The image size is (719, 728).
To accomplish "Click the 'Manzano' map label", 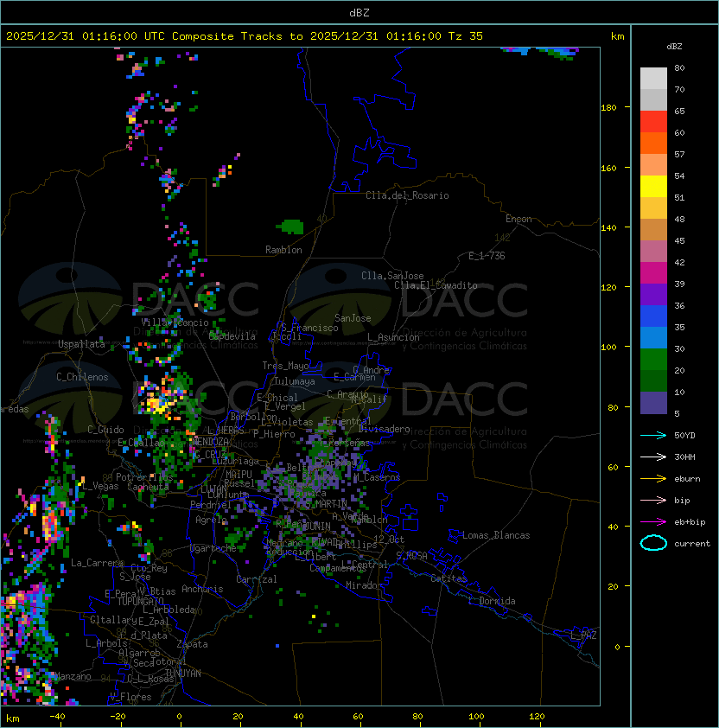I will point(73,676).
